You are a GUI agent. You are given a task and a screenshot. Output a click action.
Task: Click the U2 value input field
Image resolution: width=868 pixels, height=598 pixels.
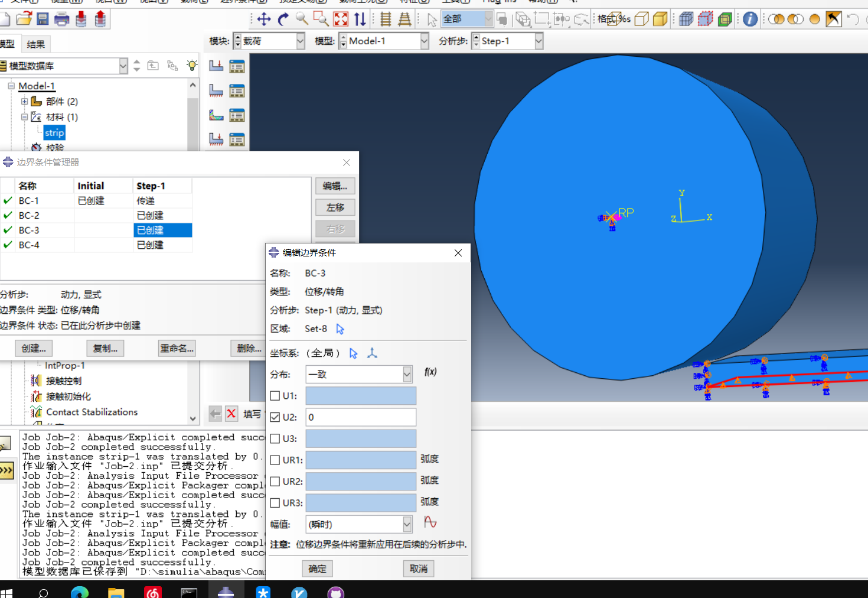(x=360, y=417)
